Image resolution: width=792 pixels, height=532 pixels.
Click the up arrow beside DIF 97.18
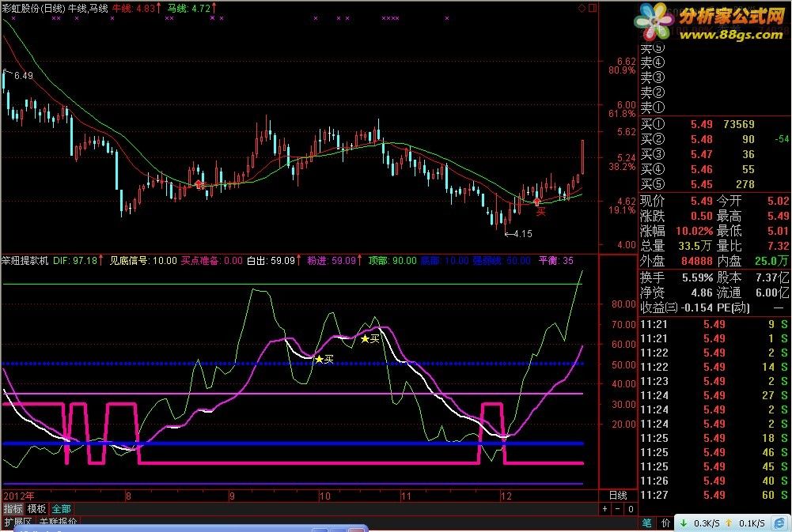[x=101, y=260]
